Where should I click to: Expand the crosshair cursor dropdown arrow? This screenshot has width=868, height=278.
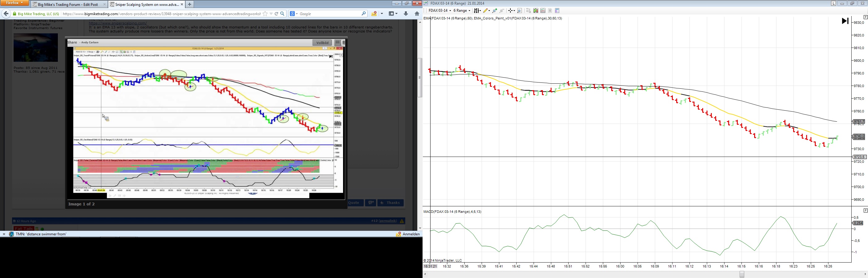pyautogui.click(x=514, y=11)
